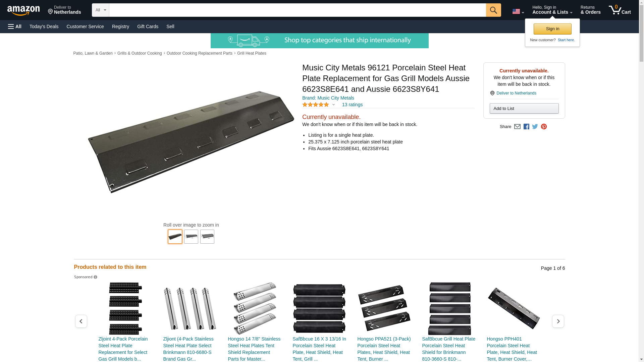Share on Twitter icon
This screenshot has width=644, height=362.
coord(535,127)
